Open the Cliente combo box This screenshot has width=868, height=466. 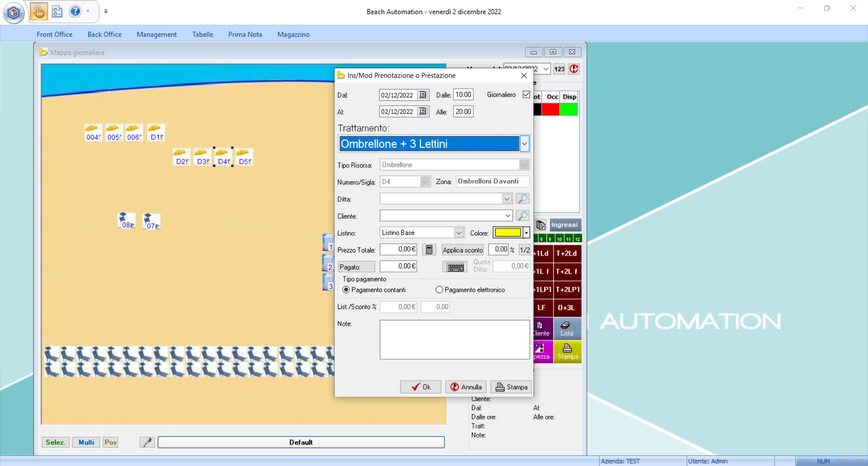507,216
